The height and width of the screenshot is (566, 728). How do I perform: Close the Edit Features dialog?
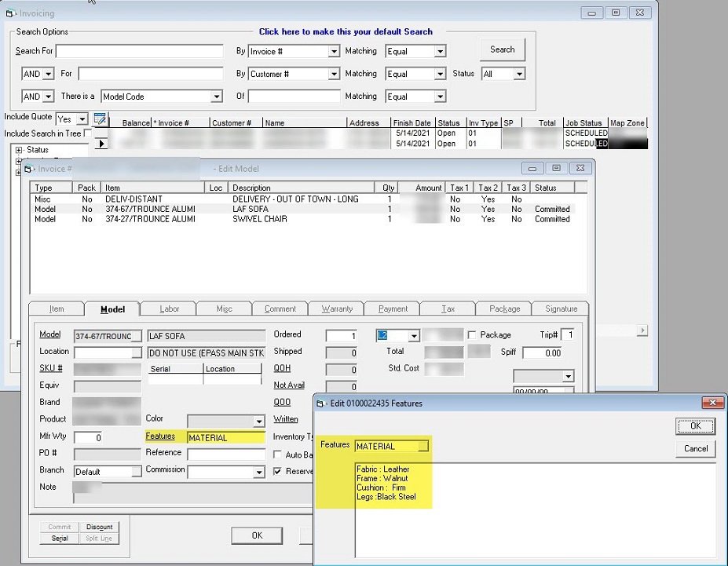tap(712, 403)
